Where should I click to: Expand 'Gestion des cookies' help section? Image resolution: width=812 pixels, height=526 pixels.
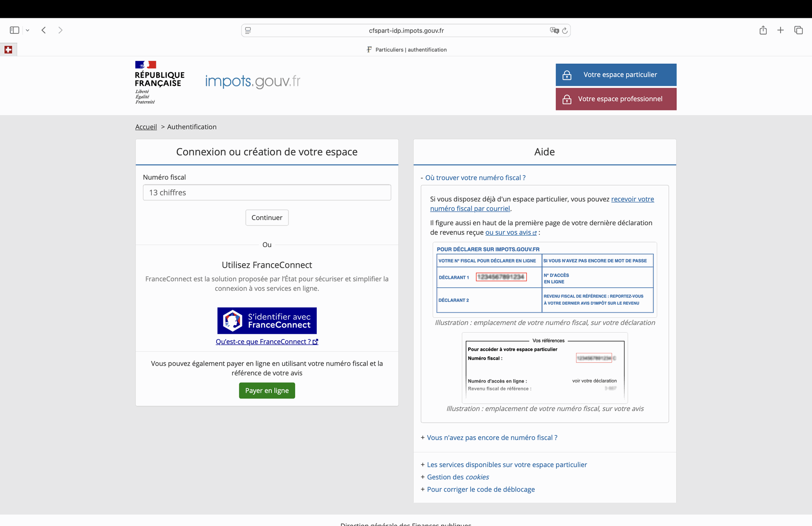[x=458, y=477]
